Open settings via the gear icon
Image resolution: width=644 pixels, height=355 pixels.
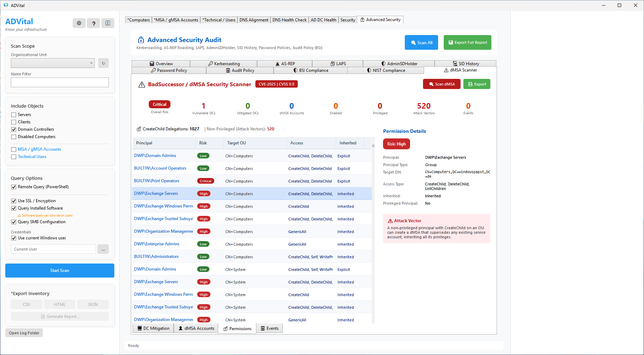[x=79, y=23]
